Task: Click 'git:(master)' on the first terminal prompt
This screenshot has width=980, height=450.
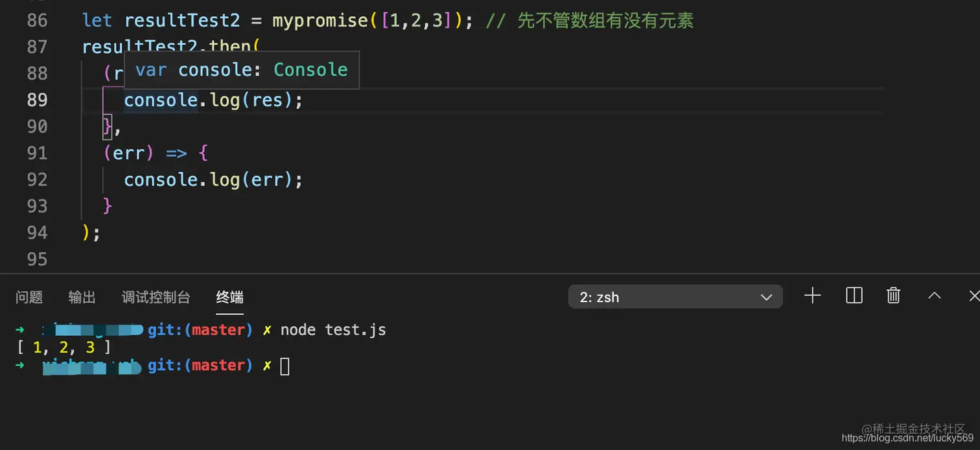Action: pyautogui.click(x=200, y=330)
